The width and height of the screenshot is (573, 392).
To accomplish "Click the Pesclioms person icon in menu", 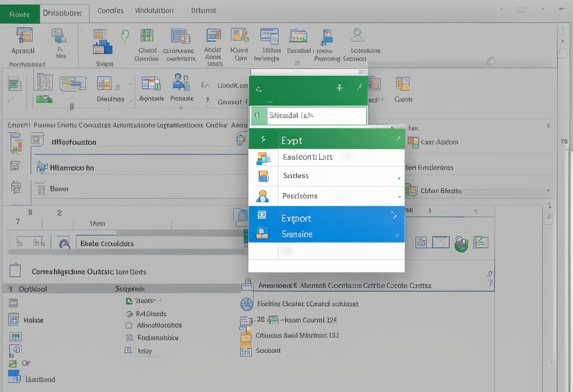I will click(x=262, y=196).
